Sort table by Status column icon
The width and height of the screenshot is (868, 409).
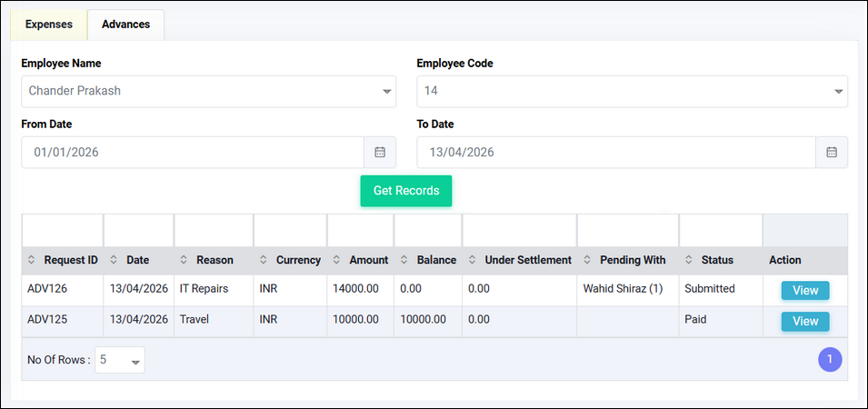point(691,261)
